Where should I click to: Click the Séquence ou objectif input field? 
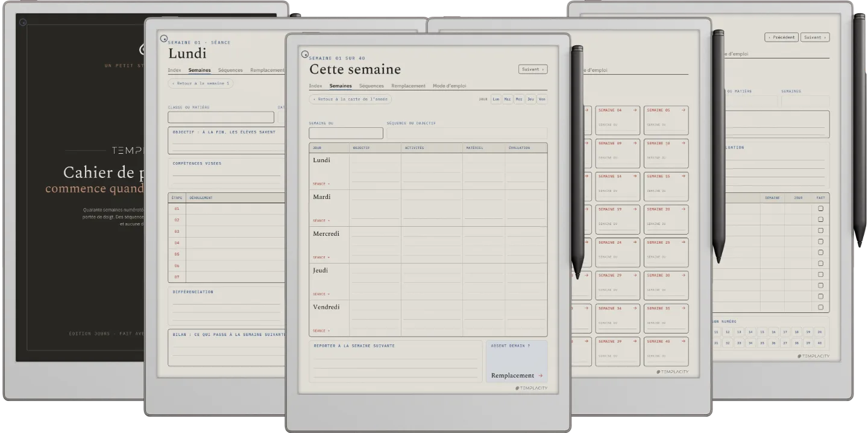467,133
